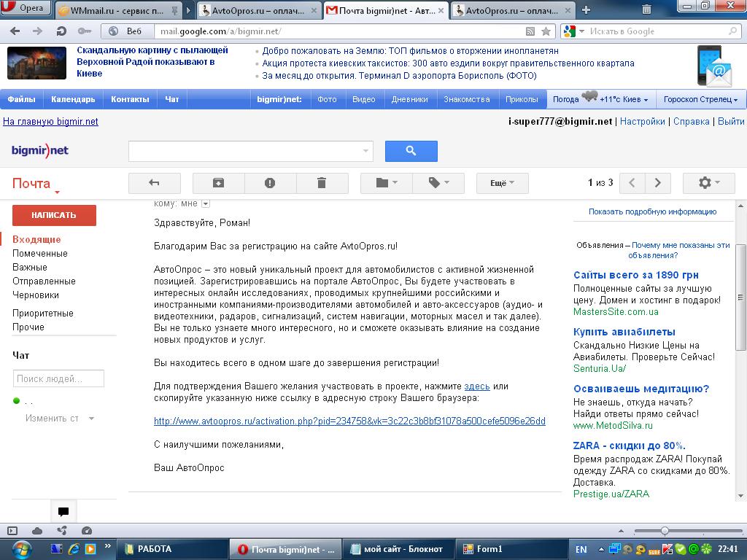Open the Отправленные folder
This screenshot has height=560, width=747.
point(44,281)
